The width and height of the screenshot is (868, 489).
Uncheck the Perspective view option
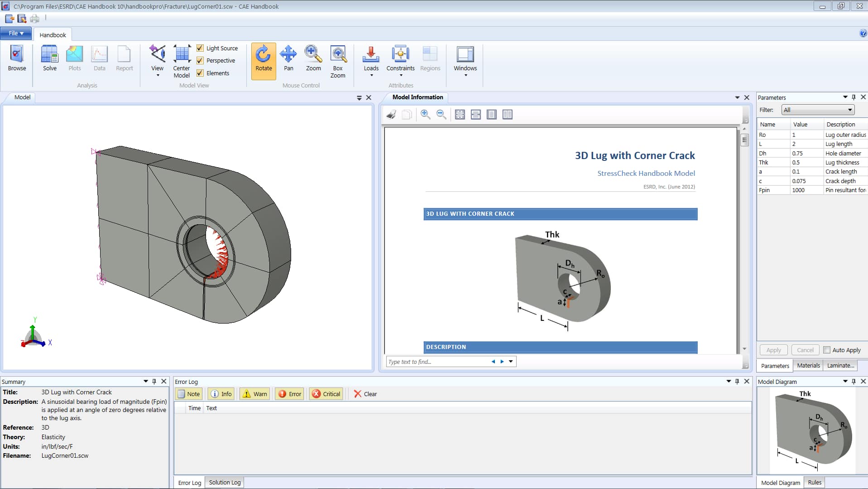[x=200, y=60]
